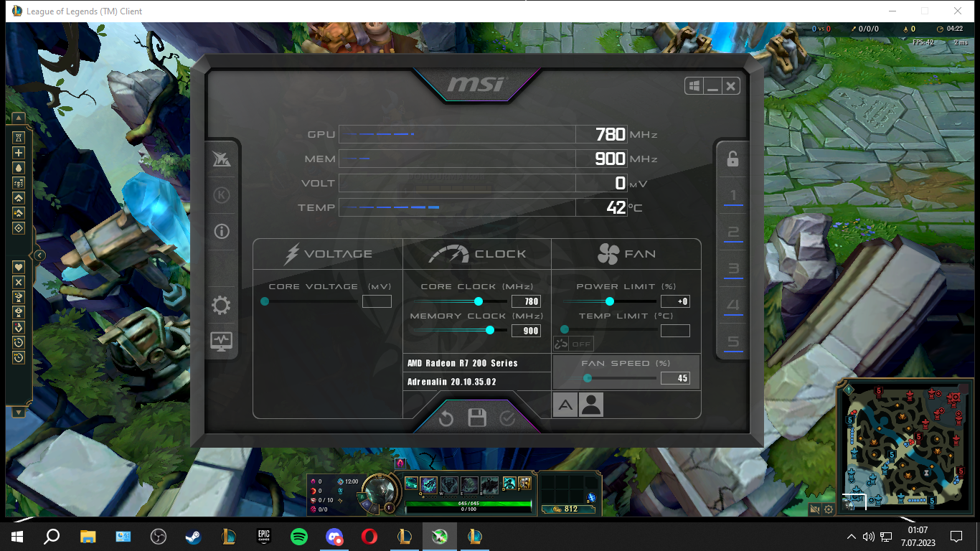
Task: Open the Windows Start menu
Action: click(17, 536)
